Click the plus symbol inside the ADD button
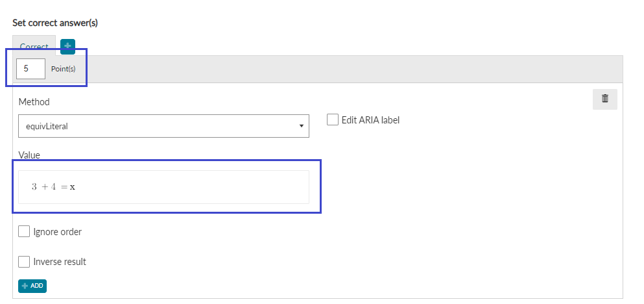644x304 pixels. pos(25,286)
